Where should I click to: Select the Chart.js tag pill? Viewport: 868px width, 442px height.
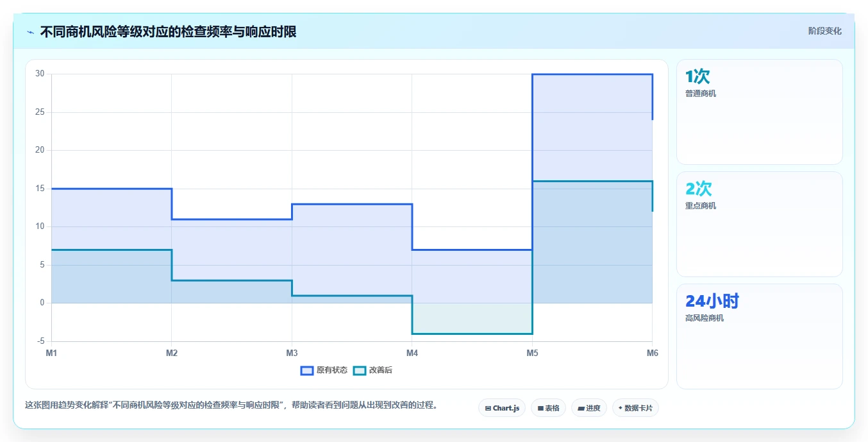click(502, 408)
